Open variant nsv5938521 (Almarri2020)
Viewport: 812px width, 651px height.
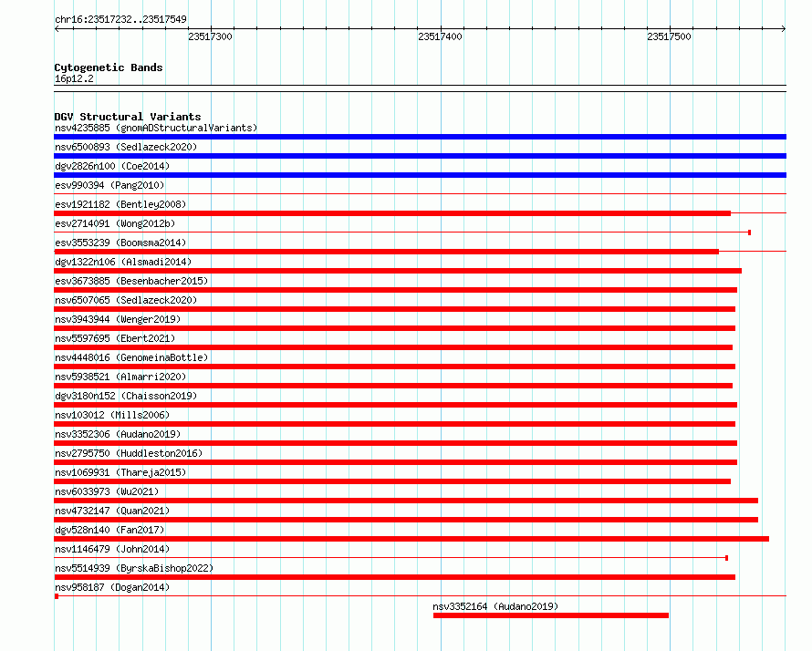pyautogui.click(x=120, y=377)
